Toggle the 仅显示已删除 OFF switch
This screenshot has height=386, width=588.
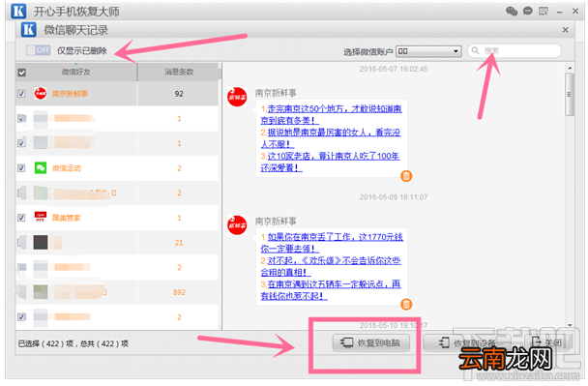tap(39, 50)
